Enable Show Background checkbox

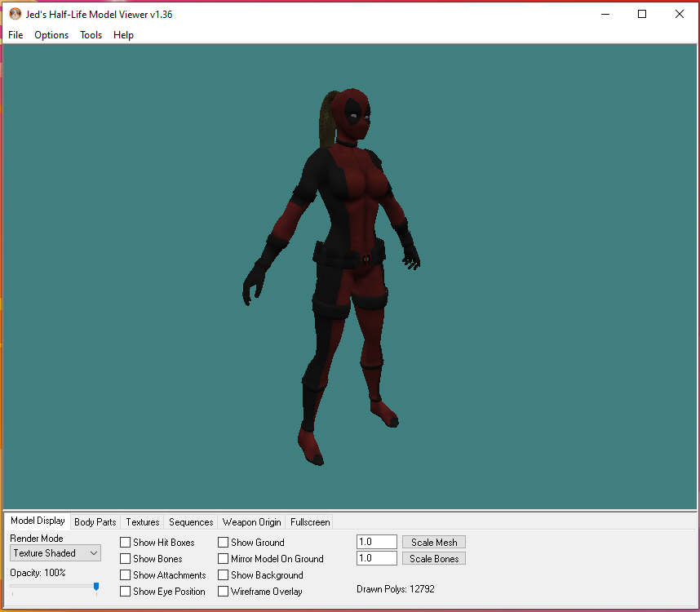224,575
